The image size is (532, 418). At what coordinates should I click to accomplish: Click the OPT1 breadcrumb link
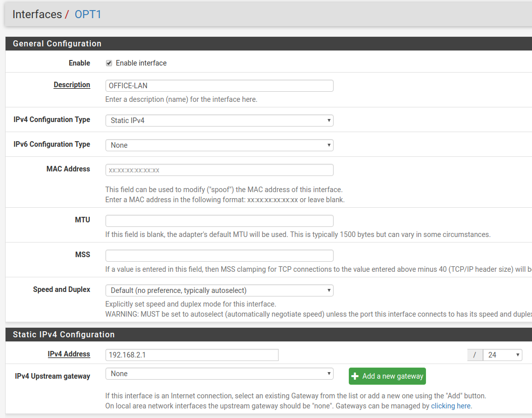pos(88,14)
